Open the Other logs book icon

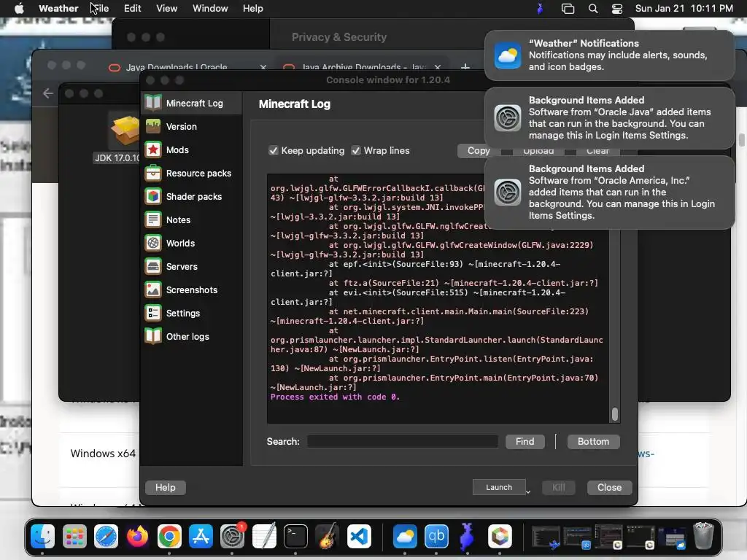click(153, 336)
